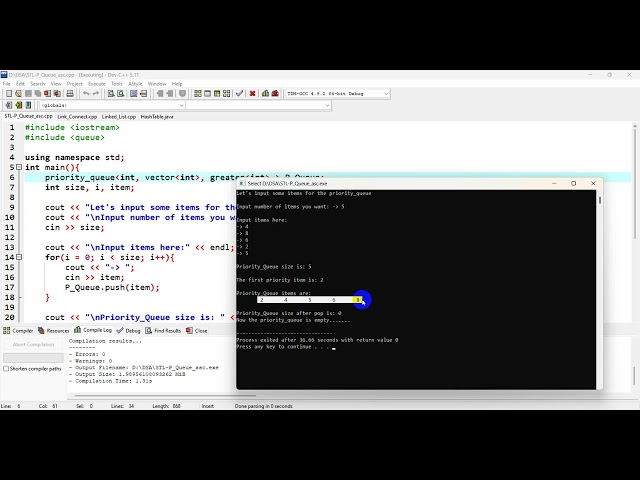Collapse the main() fold marker on line 5
Image resolution: width=640 pixels, height=480 pixels.
[x=19, y=167]
